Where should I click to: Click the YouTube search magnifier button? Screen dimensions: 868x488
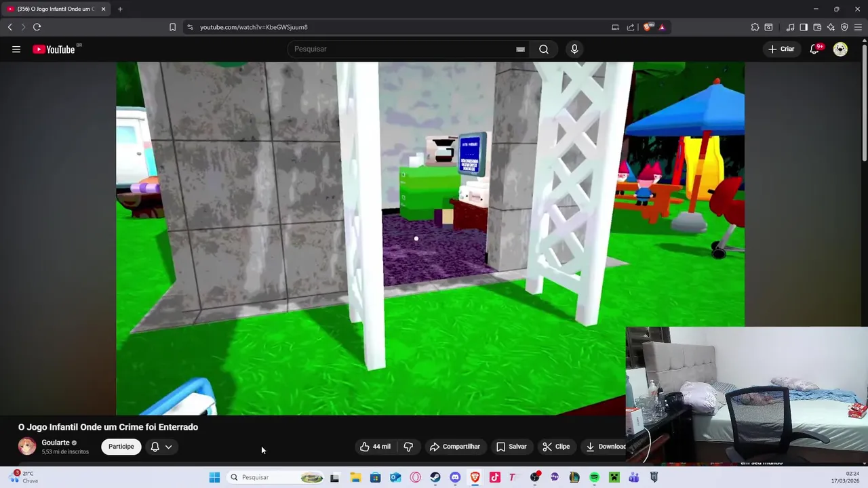pos(544,49)
